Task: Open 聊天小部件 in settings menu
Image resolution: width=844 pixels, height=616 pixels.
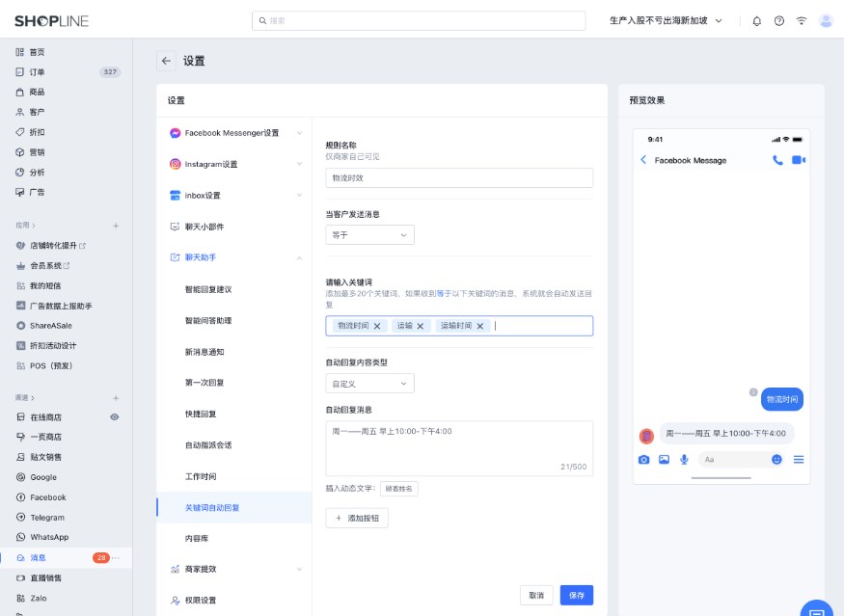Action: point(204,227)
